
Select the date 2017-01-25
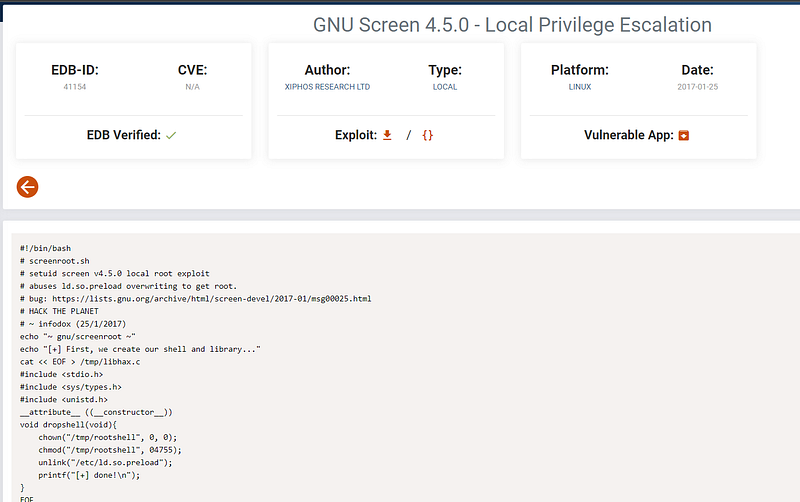pyautogui.click(x=697, y=87)
